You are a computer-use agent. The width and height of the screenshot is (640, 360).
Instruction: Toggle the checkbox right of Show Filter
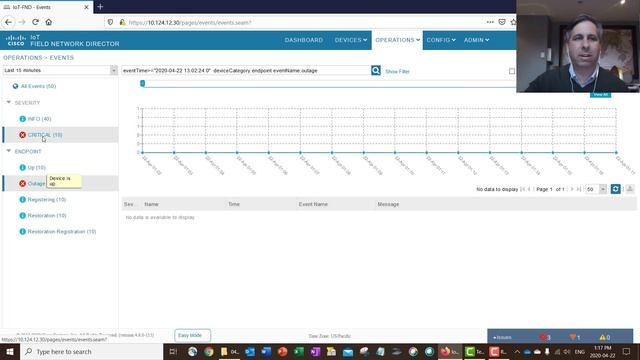[512, 71]
